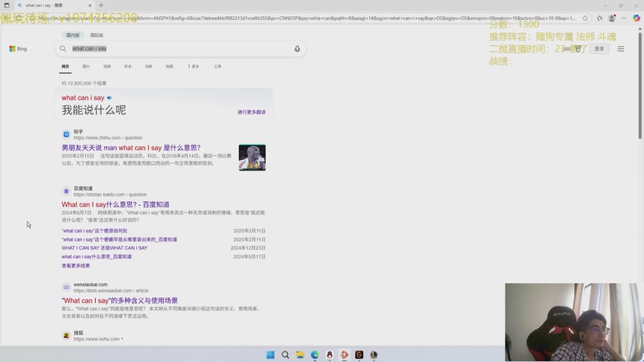Open the tab actions icon at top-left
Screen dimensions: 644x362
(6, 6)
